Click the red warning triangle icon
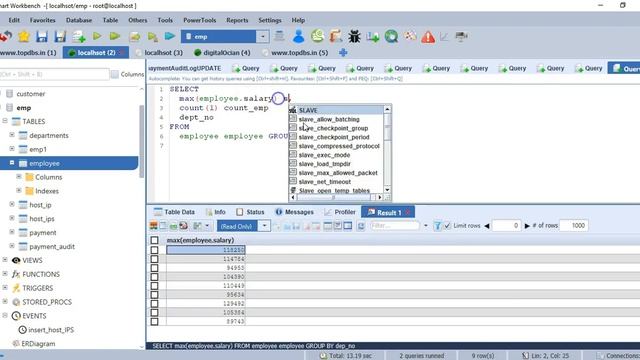This screenshot has width=640, height=360. (428, 37)
